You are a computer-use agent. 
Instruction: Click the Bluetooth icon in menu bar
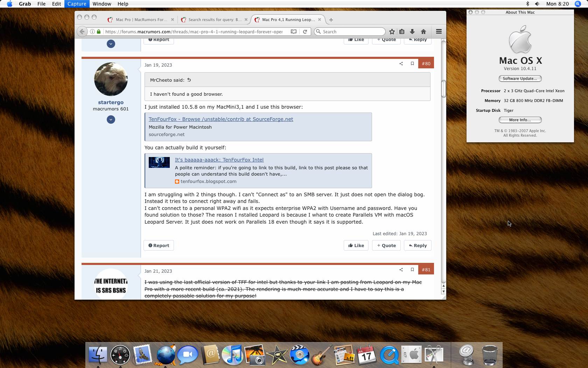pos(527,4)
